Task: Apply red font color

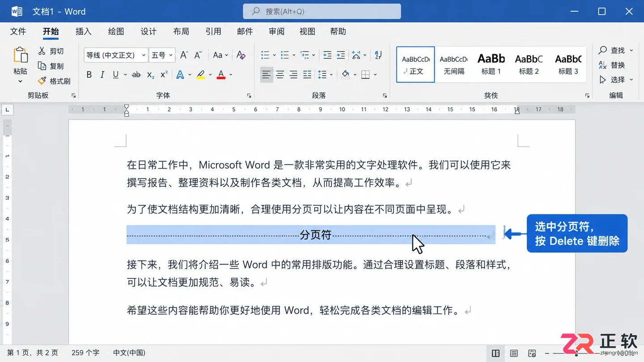Action: 221,75
